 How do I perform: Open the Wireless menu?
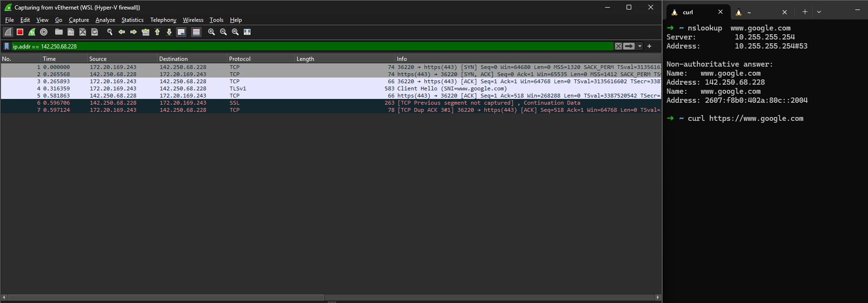coord(193,20)
